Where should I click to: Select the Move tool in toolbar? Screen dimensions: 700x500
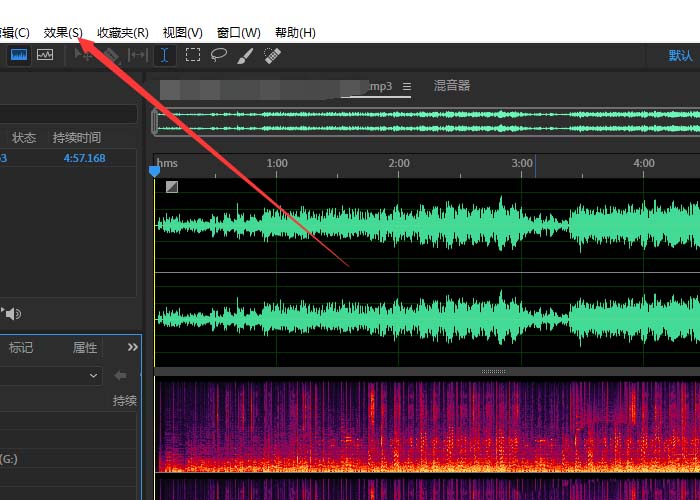coord(85,56)
